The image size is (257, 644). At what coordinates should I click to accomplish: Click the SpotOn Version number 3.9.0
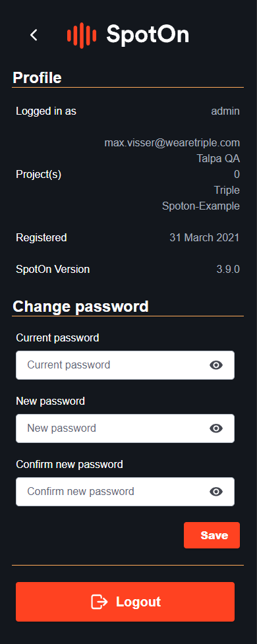(228, 270)
